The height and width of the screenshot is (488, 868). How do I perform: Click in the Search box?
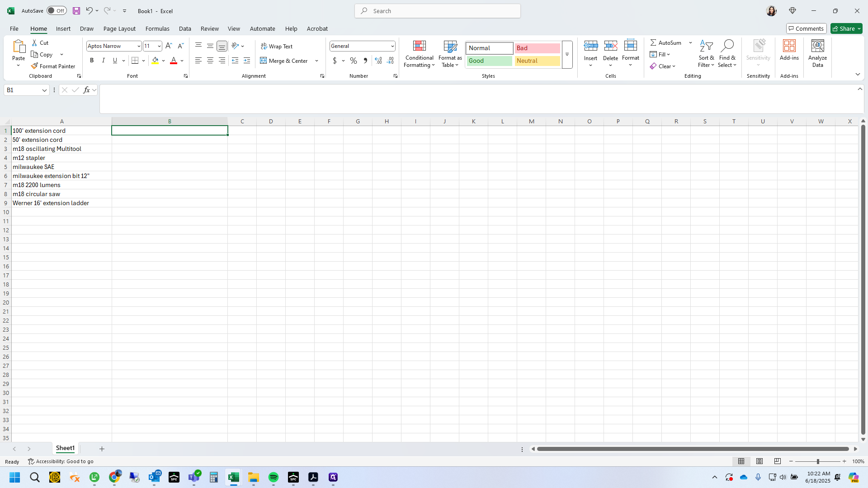[437, 11]
